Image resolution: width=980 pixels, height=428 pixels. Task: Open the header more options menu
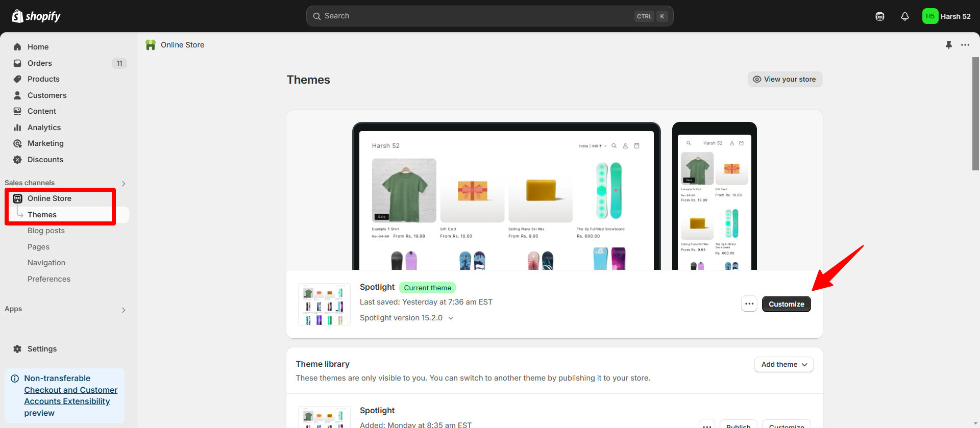coord(965,45)
